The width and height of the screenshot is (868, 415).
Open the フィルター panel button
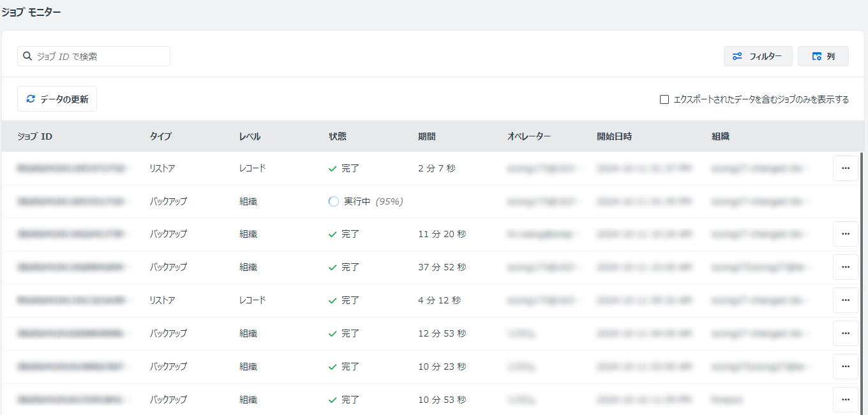click(758, 56)
